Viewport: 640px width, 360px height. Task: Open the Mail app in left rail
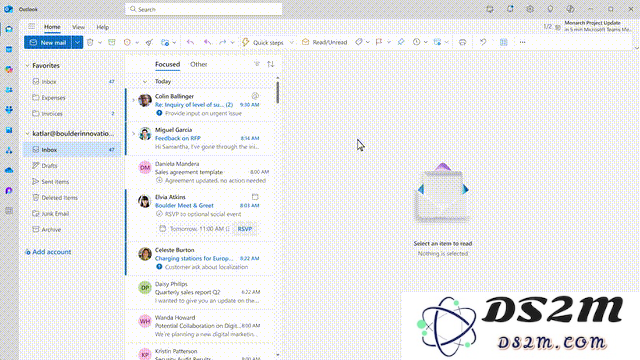coord(9,29)
